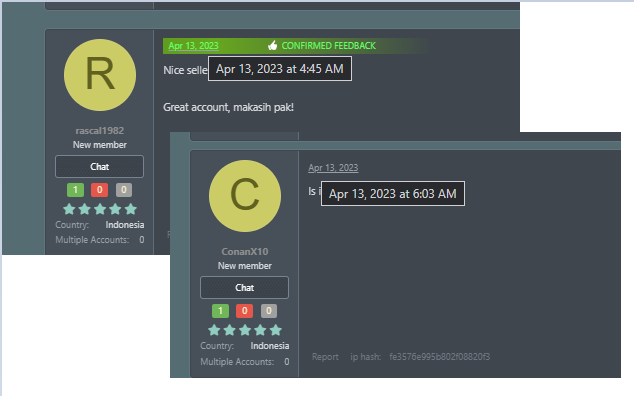Image resolution: width=634 pixels, height=396 pixels.
Task: Click the ip hash fe3576e995b802f08820f3 value
Action: click(440, 357)
